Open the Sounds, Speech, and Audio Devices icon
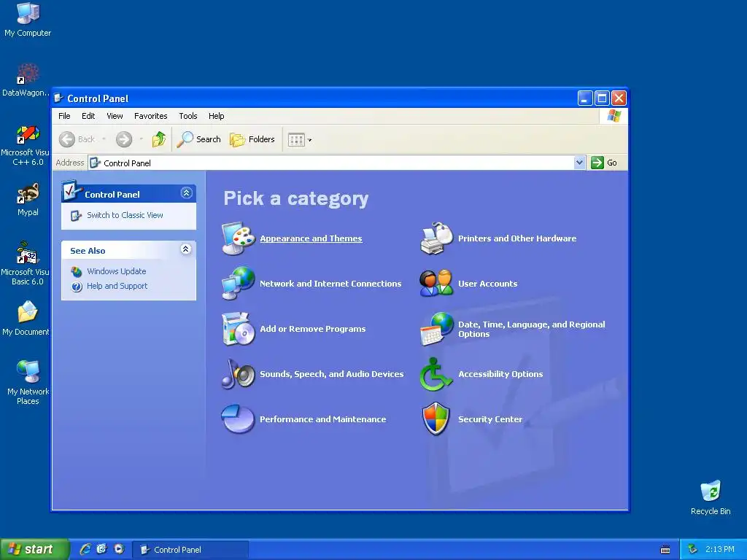Screen dimensions: 747x560 click(239, 374)
